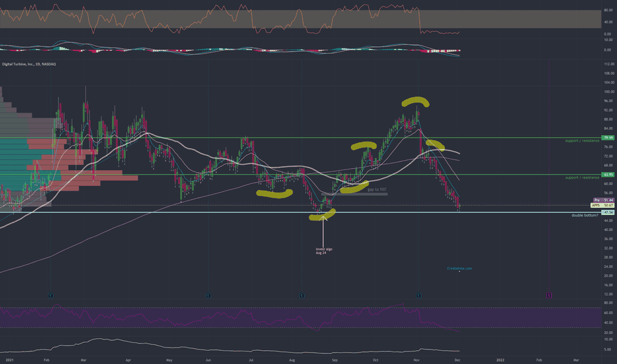Click the May label on time axis
The image size is (617, 364).
[x=169, y=359]
